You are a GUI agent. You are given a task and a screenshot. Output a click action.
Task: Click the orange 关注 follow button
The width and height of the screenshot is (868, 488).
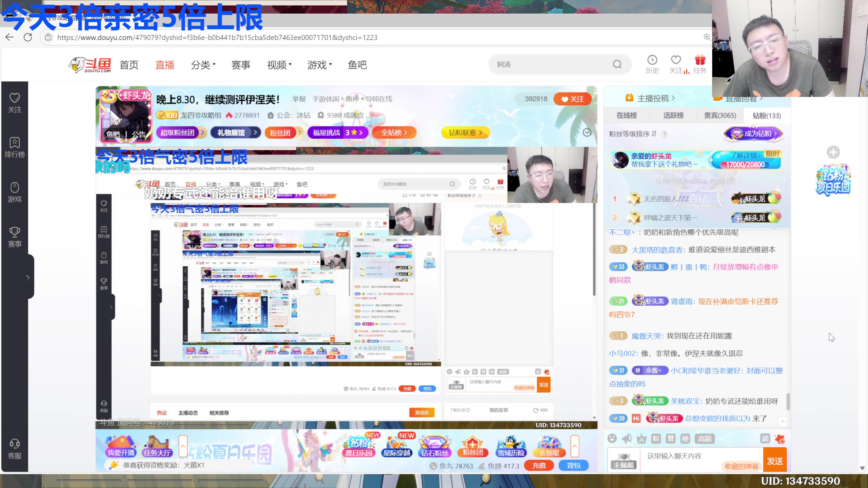572,99
